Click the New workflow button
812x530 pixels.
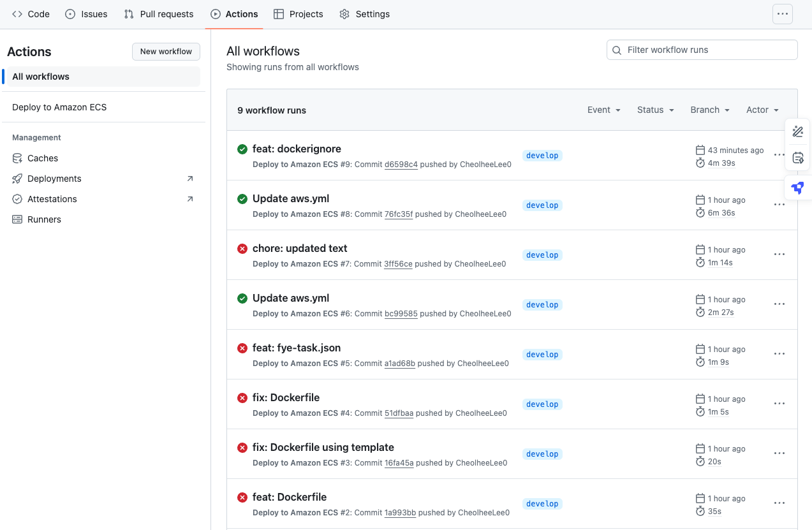[166, 52]
